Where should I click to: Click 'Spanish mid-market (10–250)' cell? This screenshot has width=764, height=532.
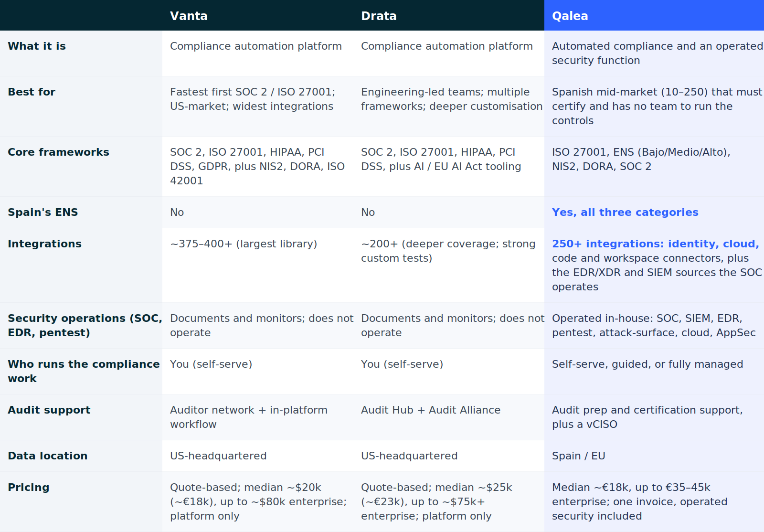tap(657, 106)
